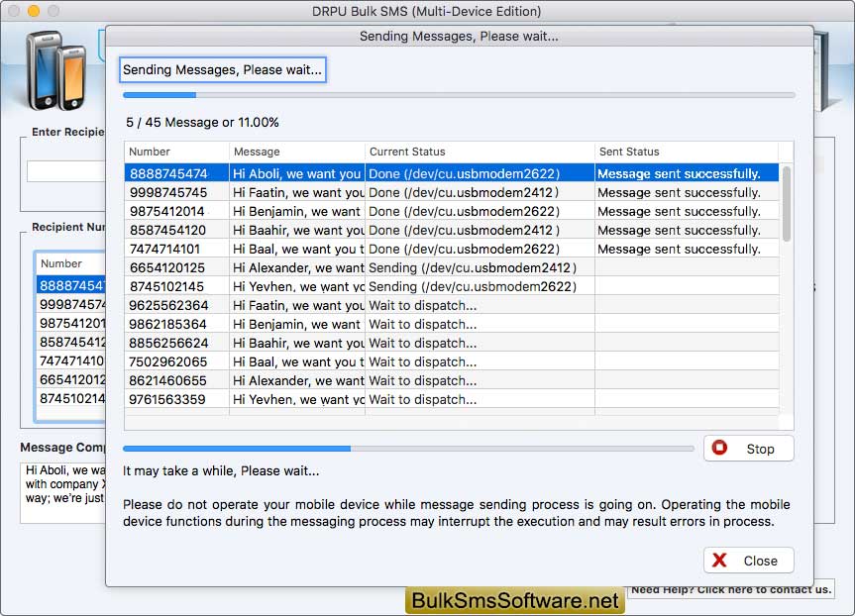Click 'Need Help? Click here to contact us.' link

pyautogui.click(x=732, y=589)
